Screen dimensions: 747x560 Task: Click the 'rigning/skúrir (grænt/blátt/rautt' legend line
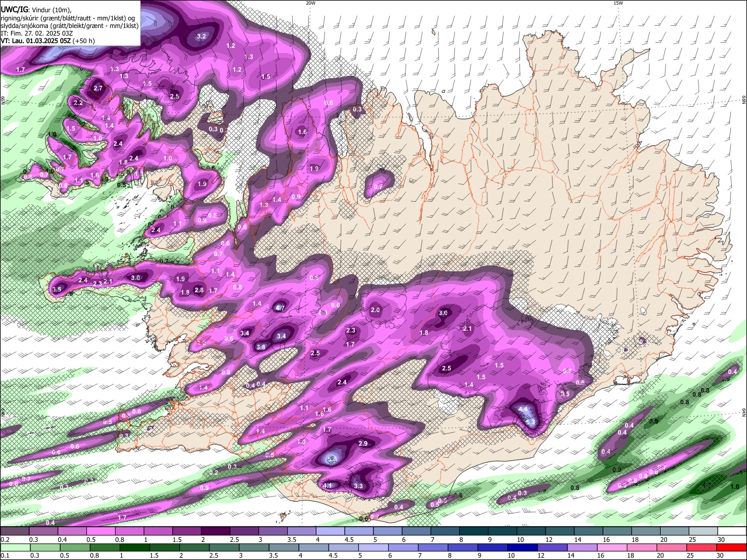[68, 18]
